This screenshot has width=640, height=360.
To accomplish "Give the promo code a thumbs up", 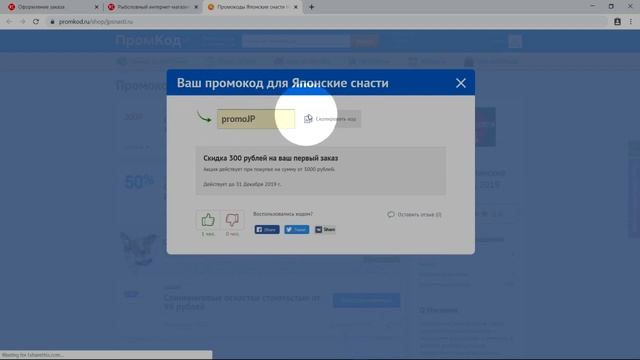I will pyautogui.click(x=208, y=220).
